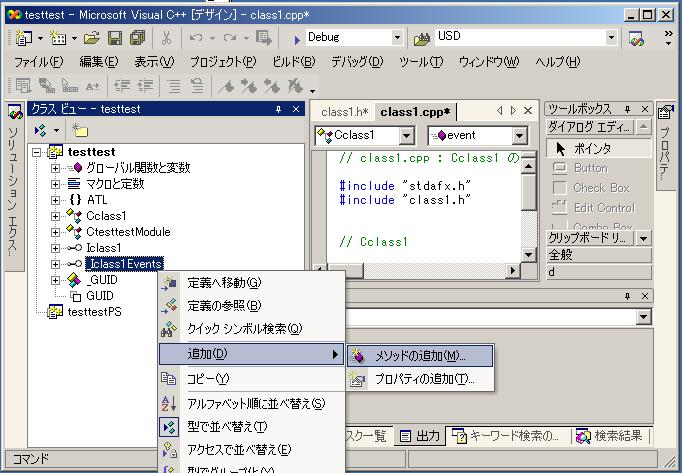Open the Debug configuration dropdown

click(x=397, y=38)
